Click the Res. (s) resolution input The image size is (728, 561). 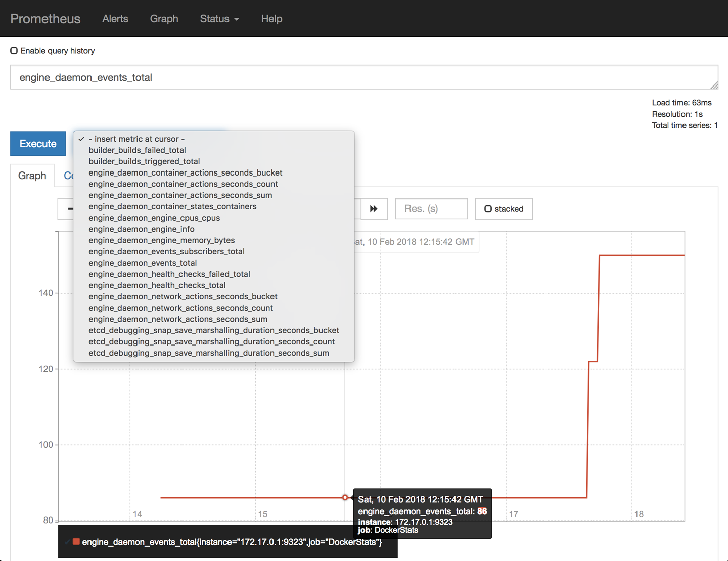click(431, 208)
